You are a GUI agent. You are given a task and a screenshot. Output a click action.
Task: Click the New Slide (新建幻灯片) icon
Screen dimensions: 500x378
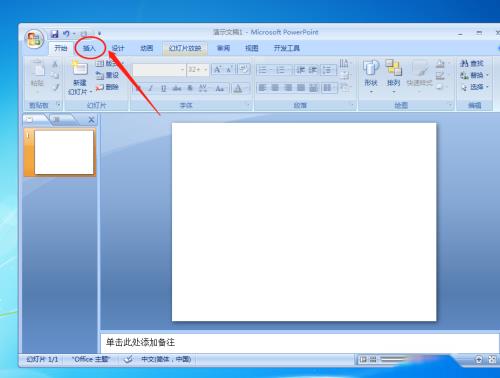click(80, 68)
